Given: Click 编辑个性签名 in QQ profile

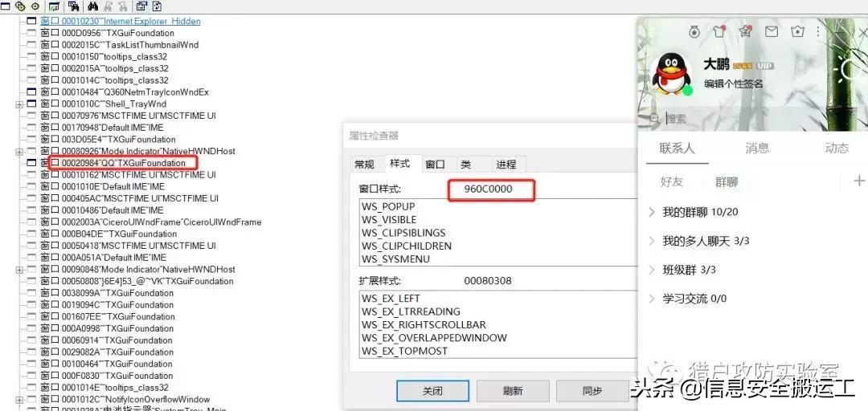Looking at the screenshot, I should pos(734,84).
